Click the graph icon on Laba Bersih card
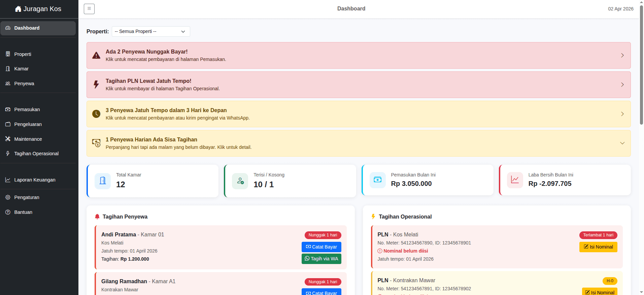Screen dimensions: 644x295 click(515, 180)
